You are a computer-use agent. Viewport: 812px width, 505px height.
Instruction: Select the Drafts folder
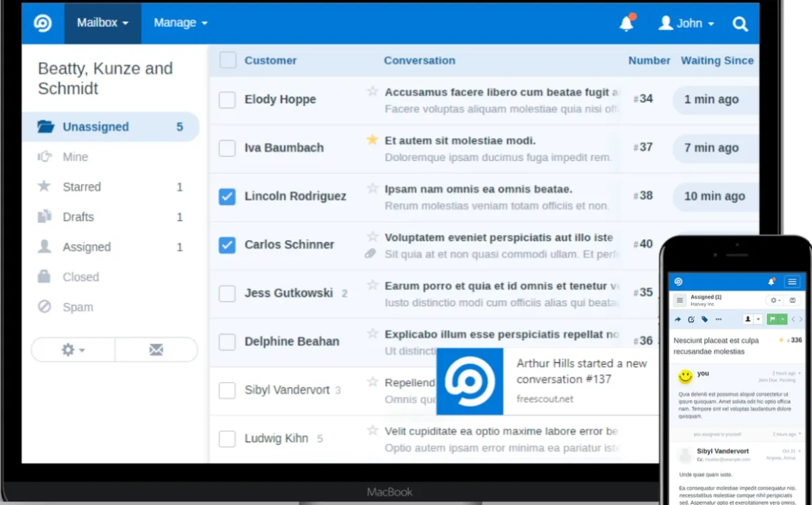(x=111, y=217)
